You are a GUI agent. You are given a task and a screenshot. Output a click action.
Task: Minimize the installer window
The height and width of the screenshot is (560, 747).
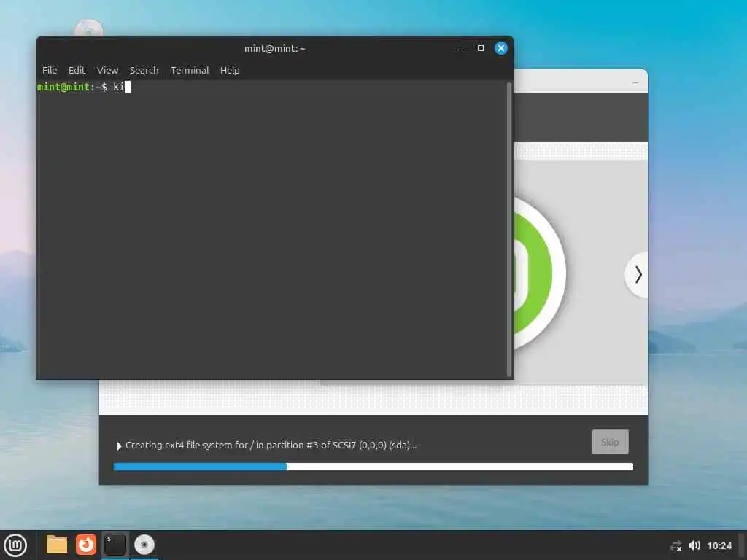635,83
